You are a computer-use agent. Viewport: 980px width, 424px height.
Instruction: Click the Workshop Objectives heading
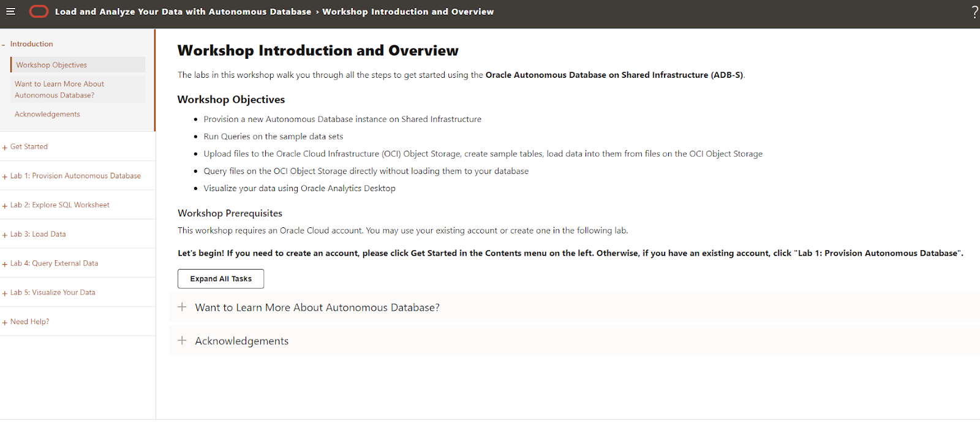(x=231, y=99)
